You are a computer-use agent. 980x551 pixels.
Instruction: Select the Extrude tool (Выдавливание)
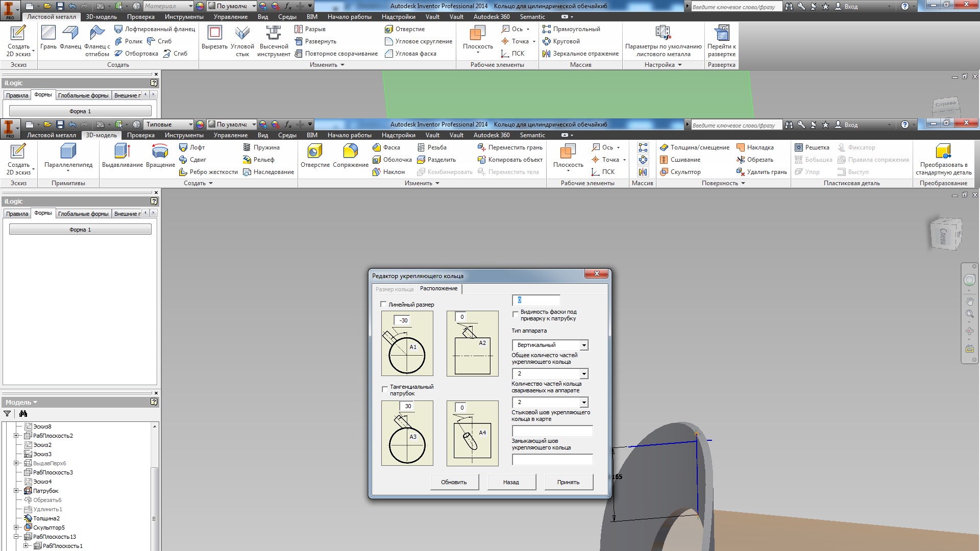[x=122, y=156]
